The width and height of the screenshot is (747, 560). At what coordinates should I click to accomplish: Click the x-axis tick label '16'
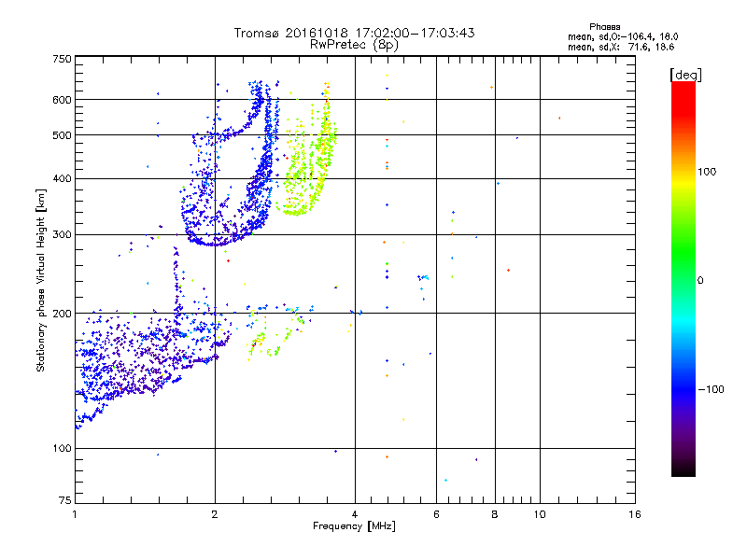tap(635, 514)
